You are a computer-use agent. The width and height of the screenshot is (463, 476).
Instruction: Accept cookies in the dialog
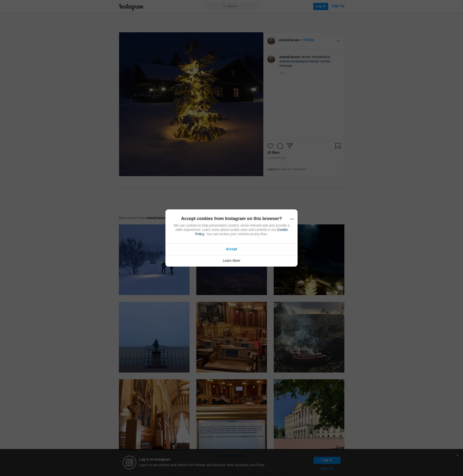click(231, 249)
